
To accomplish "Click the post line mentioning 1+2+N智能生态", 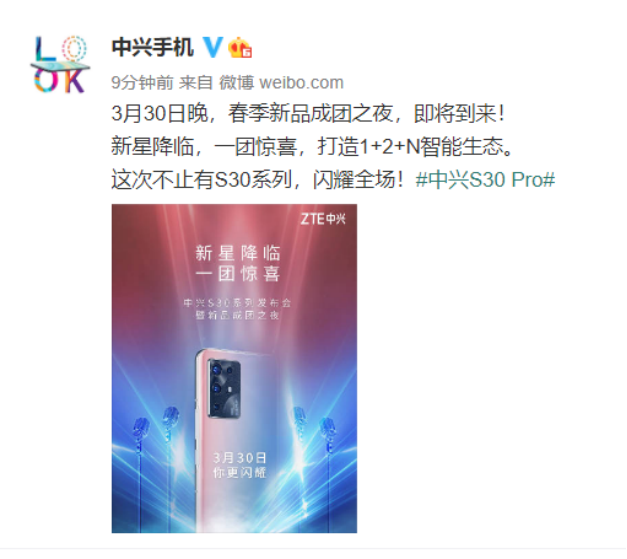I will coord(312,146).
